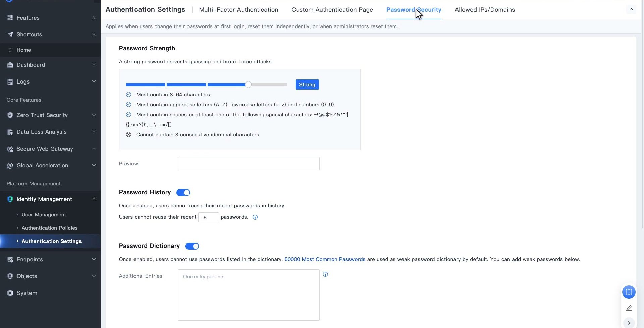The width and height of the screenshot is (644, 328).
Task: Expand the Dashboard chevron
Action: tap(94, 65)
